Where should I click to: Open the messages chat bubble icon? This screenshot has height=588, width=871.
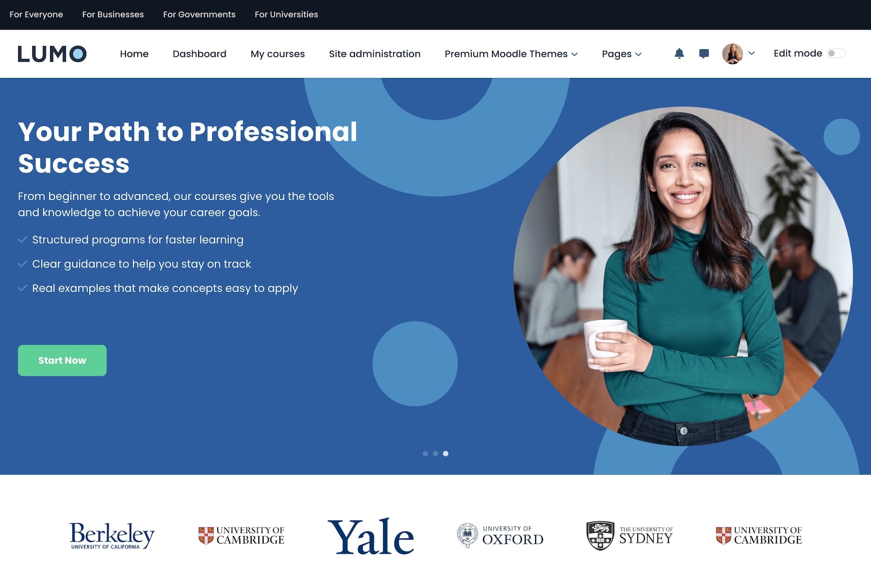pos(704,54)
